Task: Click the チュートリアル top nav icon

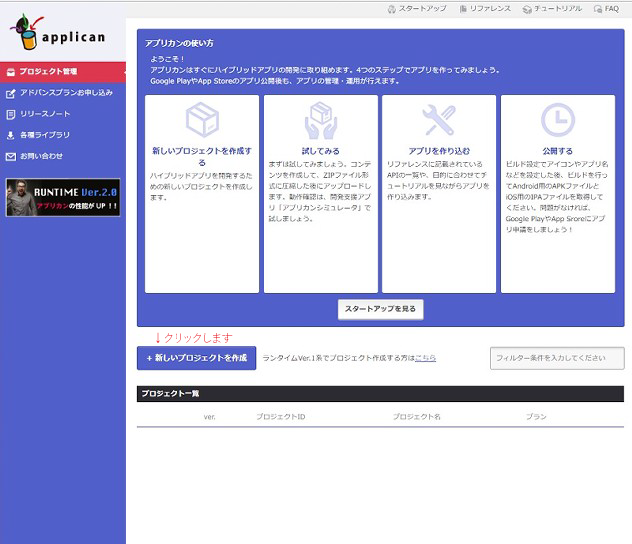Action: (x=527, y=9)
